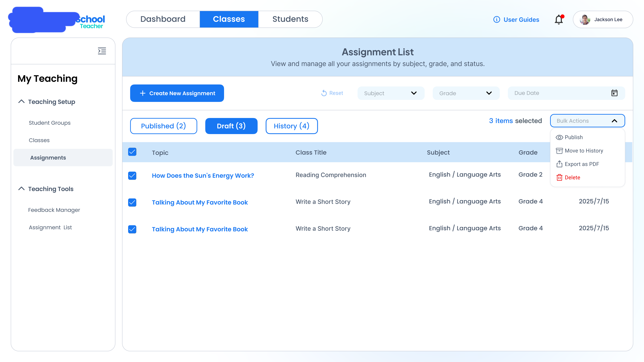Choose Move to History option

587,151
